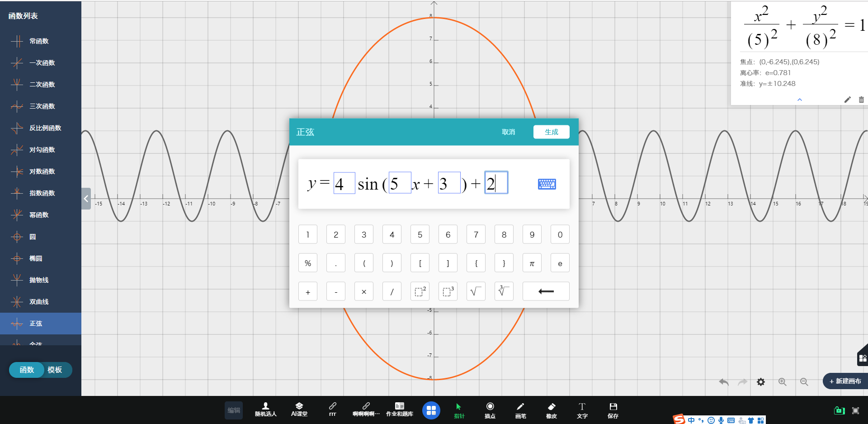868x424 pixels.
Task: Insert a cube exponent template
Action: point(448,291)
